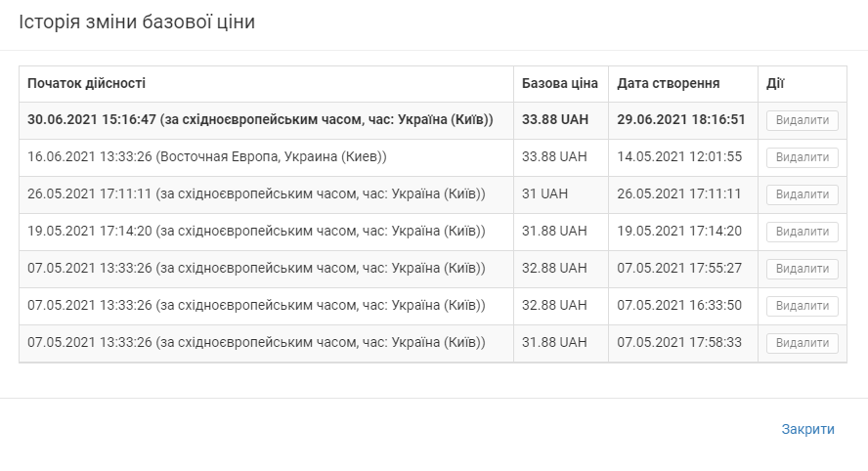The image size is (868, 471).
Task: Click the Дата створення column header
Action: tap(669, 84)
